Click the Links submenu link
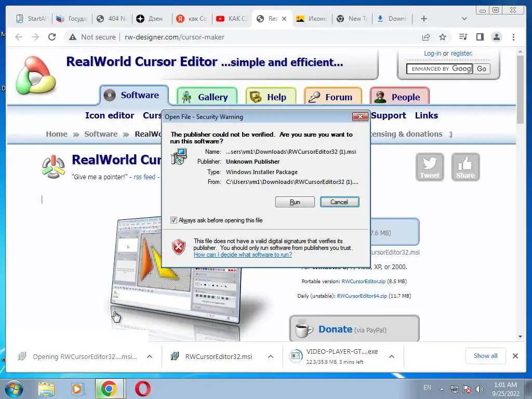The image size is (532, 399). click(x=427, y=115)
